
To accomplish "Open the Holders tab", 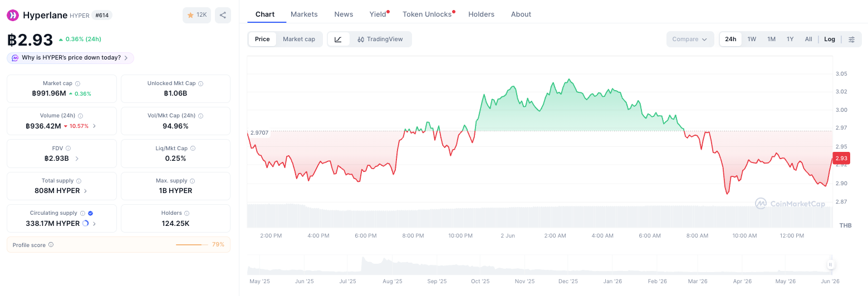I will (x=481, y=14).
